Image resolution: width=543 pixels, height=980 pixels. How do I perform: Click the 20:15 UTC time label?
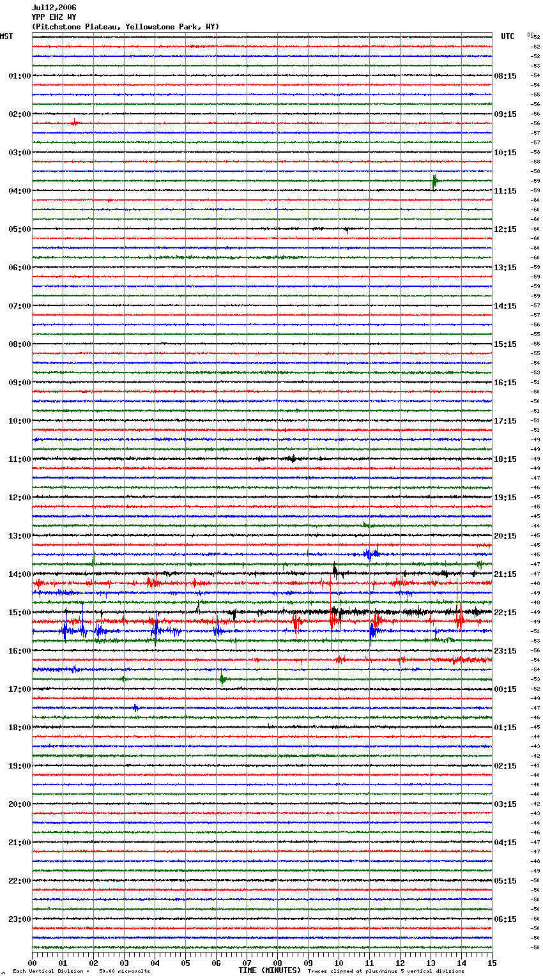coord(505,536)
